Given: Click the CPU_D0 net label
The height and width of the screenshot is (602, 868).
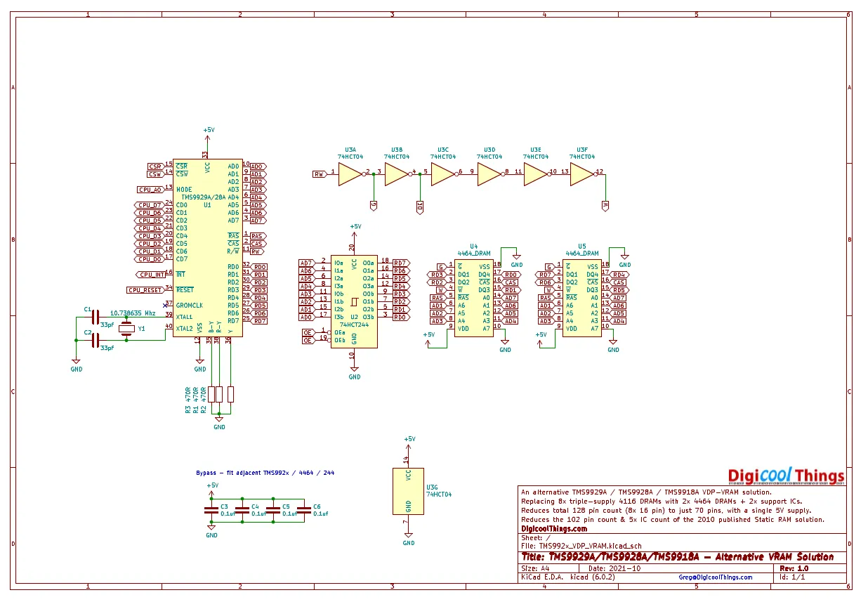Looking at the screenshot, I should [150, 259].
